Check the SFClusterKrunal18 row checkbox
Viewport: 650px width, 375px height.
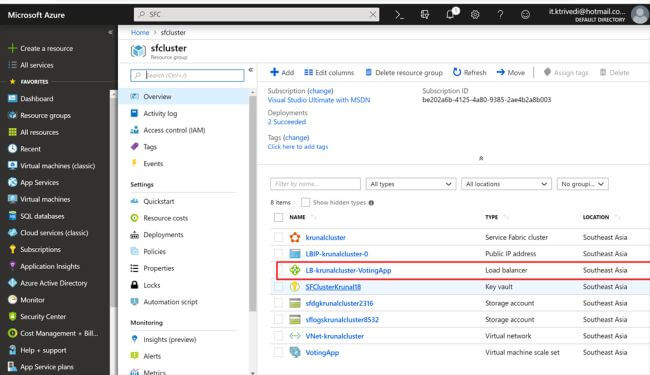click(279, 286)
